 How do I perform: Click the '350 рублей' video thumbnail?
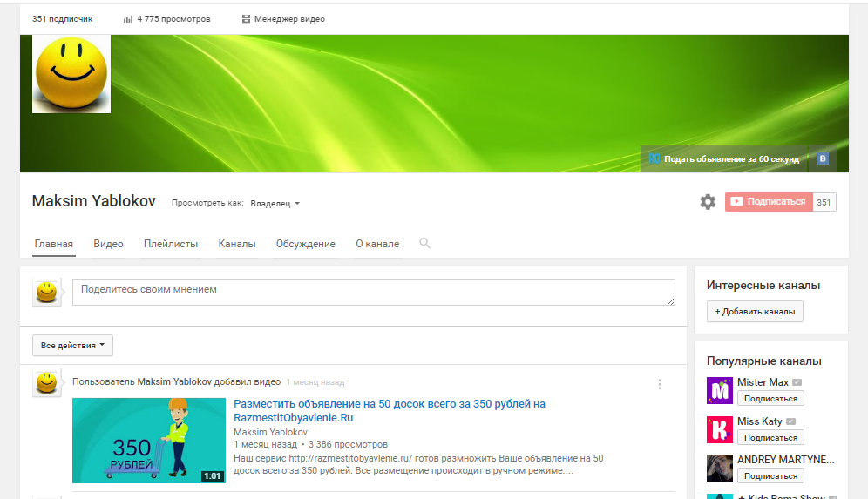148,440
